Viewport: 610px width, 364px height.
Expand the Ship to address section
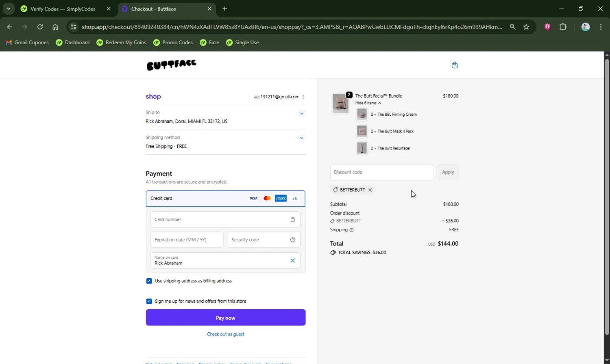click(x=302, y=113)
